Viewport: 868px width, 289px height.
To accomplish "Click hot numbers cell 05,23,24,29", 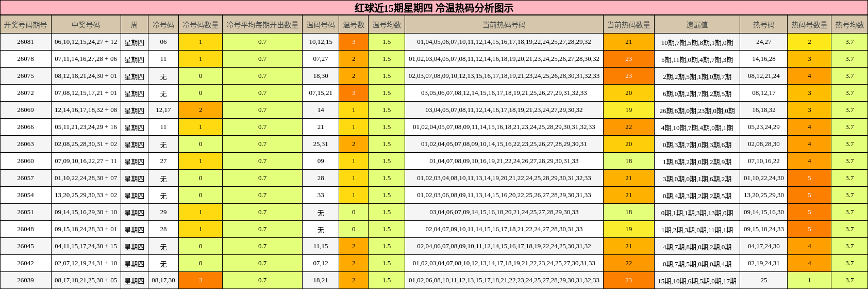I will [764, 127].
